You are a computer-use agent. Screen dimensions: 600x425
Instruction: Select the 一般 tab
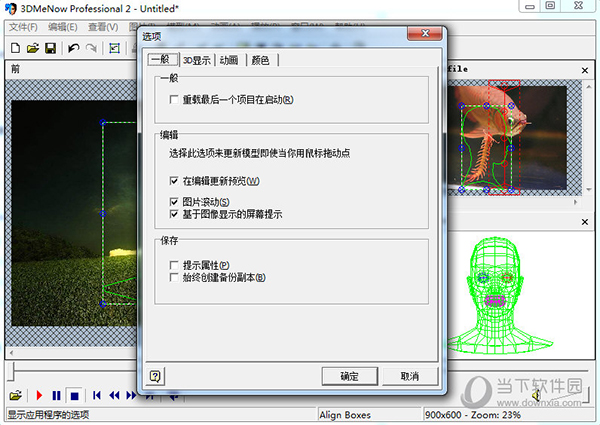click(163, 59)
